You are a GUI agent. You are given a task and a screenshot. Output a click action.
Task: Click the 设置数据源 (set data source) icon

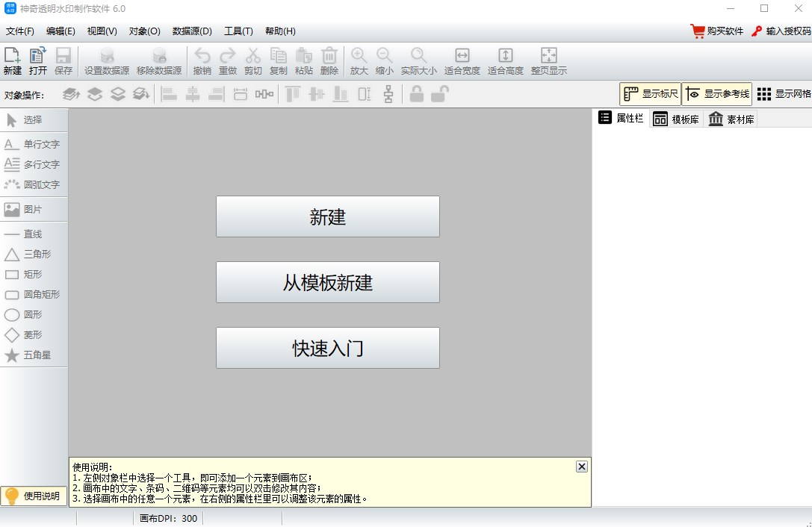tap(106, 60)
